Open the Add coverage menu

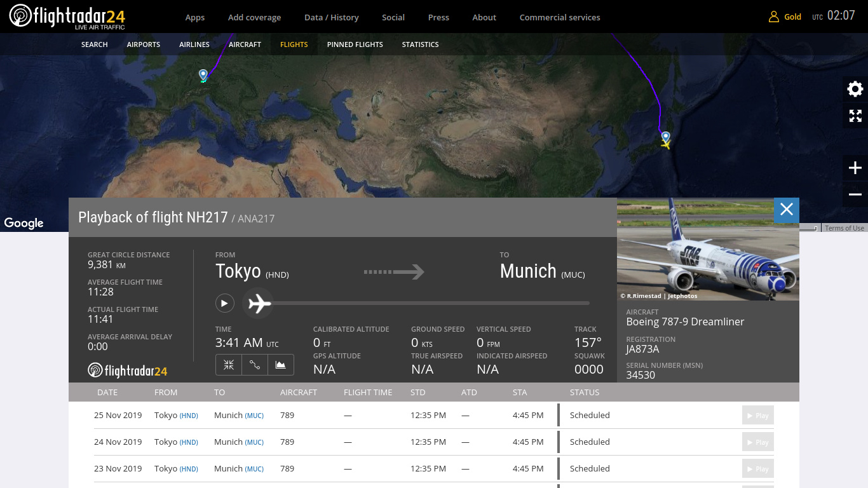(254, 17)
